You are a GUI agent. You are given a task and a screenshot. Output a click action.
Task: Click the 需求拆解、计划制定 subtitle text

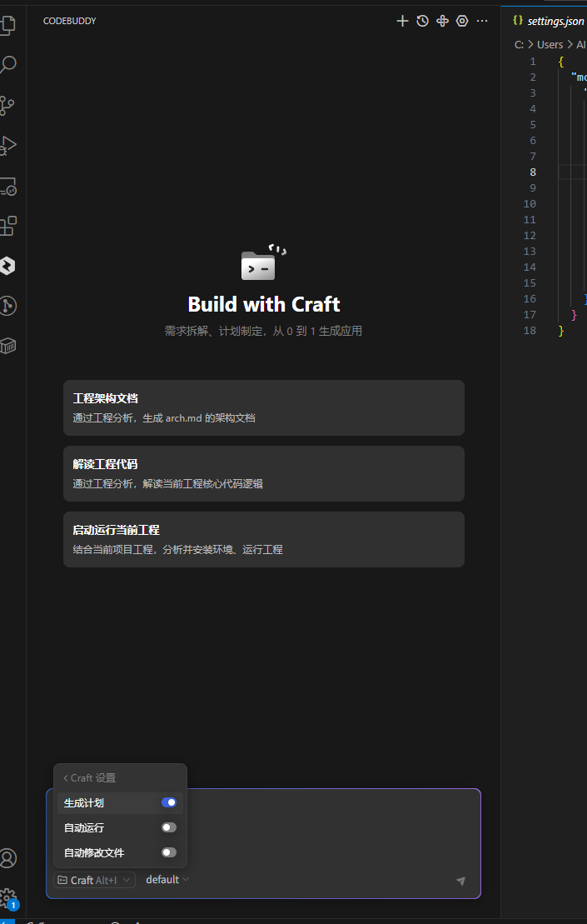tap(263, 331)
